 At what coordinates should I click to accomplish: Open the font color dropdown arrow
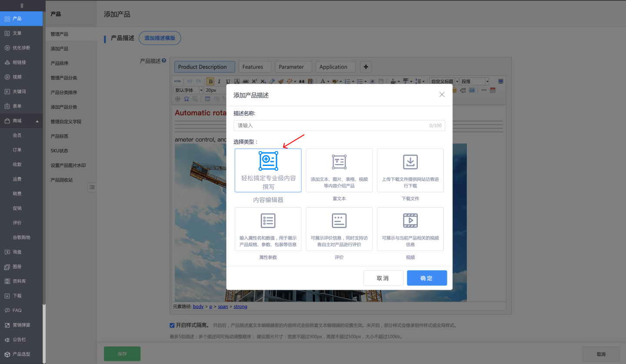pos(328,81)
